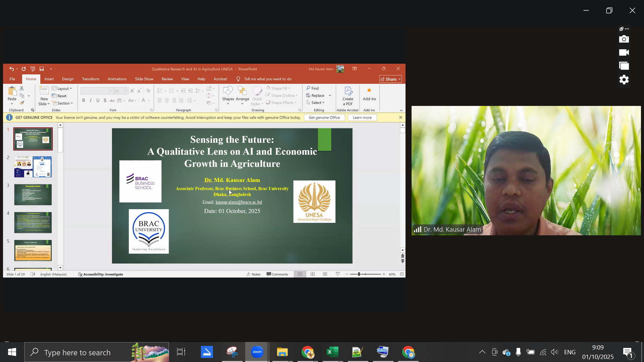Switch to Slide Sorter view icon

pos(312,274)
